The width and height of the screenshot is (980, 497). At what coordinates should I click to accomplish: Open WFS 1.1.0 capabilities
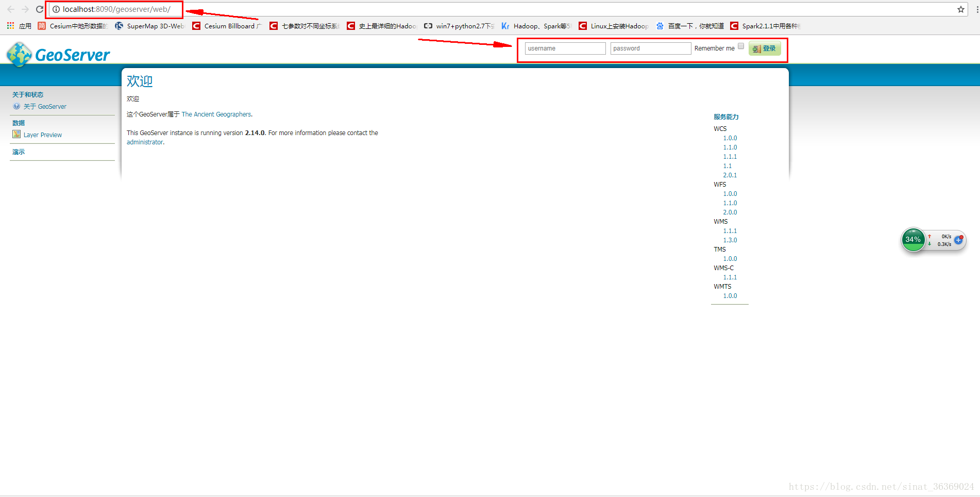point(730,203)
